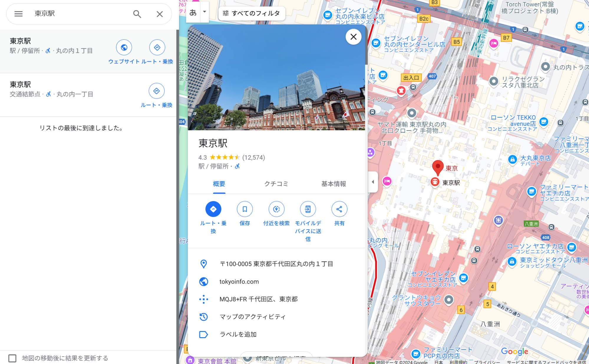Open ウェブサイト globe icon for first result

point(124,47)
